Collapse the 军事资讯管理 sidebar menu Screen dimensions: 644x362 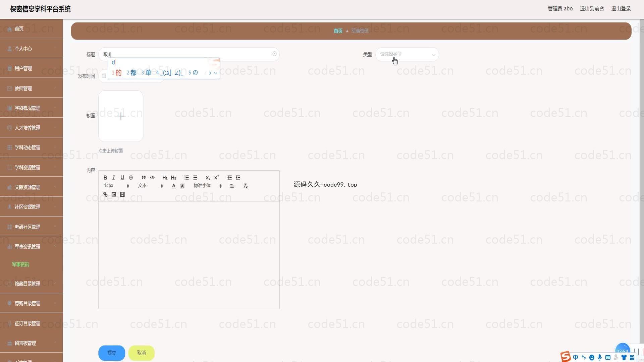(x=31, y=247)
